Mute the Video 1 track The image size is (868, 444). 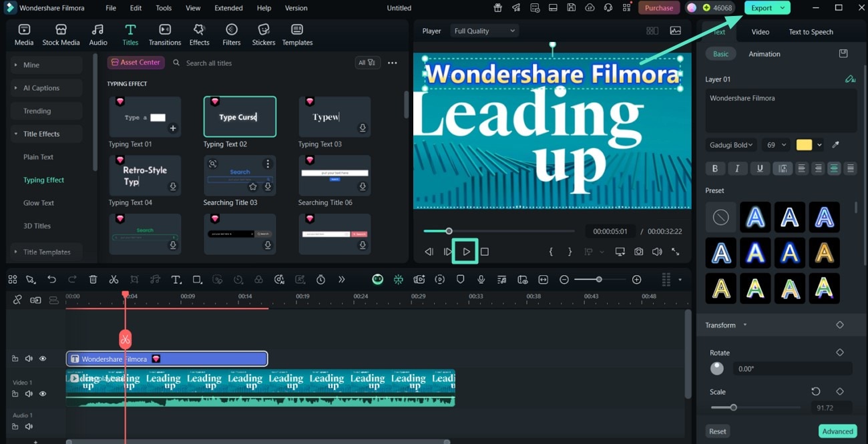point(29,394)
